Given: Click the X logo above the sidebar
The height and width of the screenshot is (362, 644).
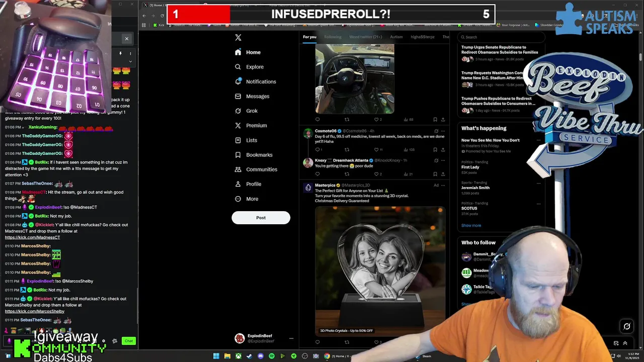Looking at the screenshot, I should point(238,38).
